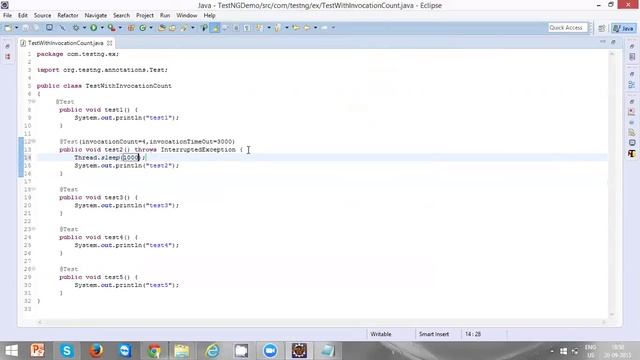Open the New dropdown arrow
Viewport: 640px width, 360px height.
click(16, 28)
